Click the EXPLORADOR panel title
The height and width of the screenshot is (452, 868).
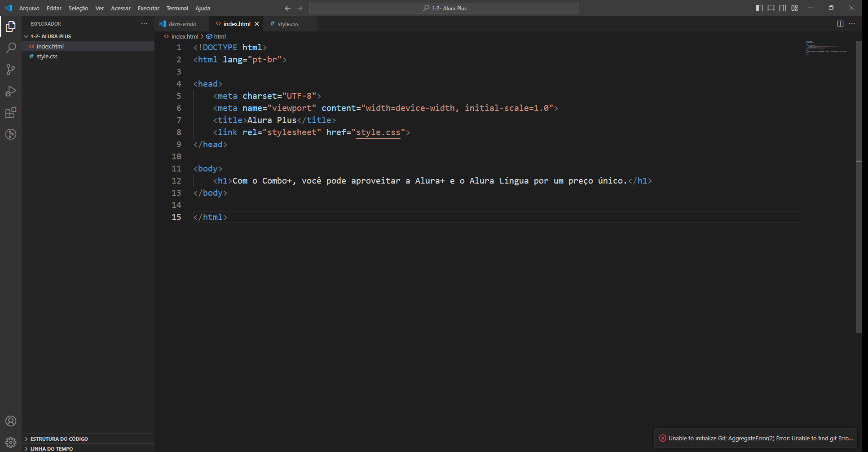(x=46, y=24)
